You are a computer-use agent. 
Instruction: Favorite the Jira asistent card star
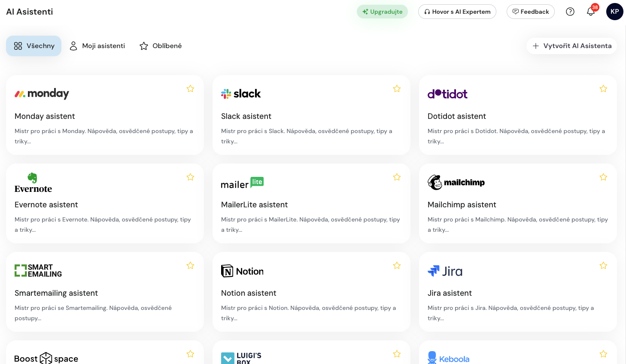[603, 265]
